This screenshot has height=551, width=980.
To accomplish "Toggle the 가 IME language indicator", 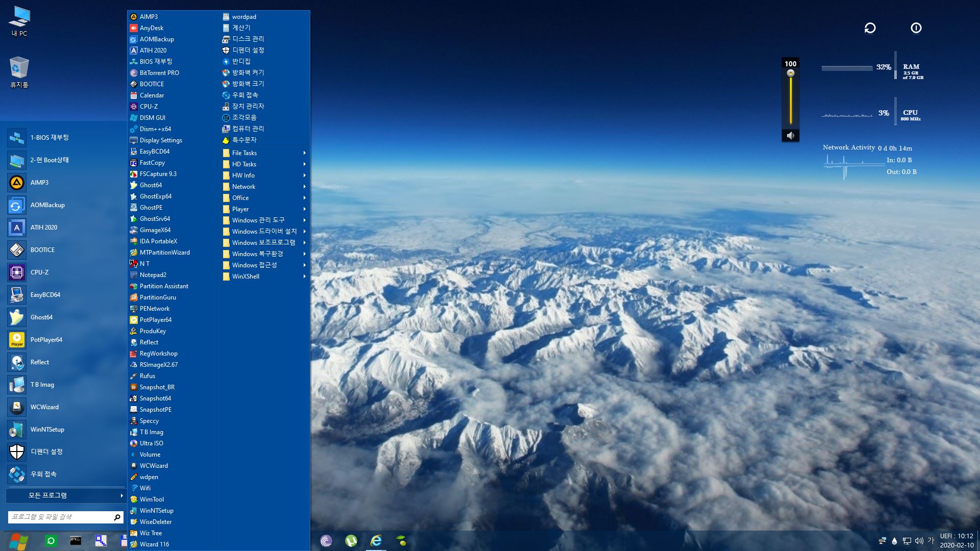I will point(931,540).
